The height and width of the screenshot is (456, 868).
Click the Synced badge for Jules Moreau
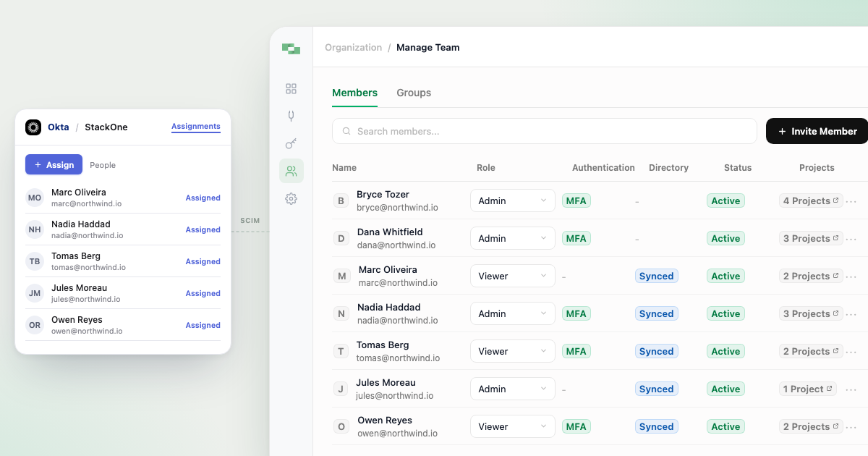[x=657, y=389]
